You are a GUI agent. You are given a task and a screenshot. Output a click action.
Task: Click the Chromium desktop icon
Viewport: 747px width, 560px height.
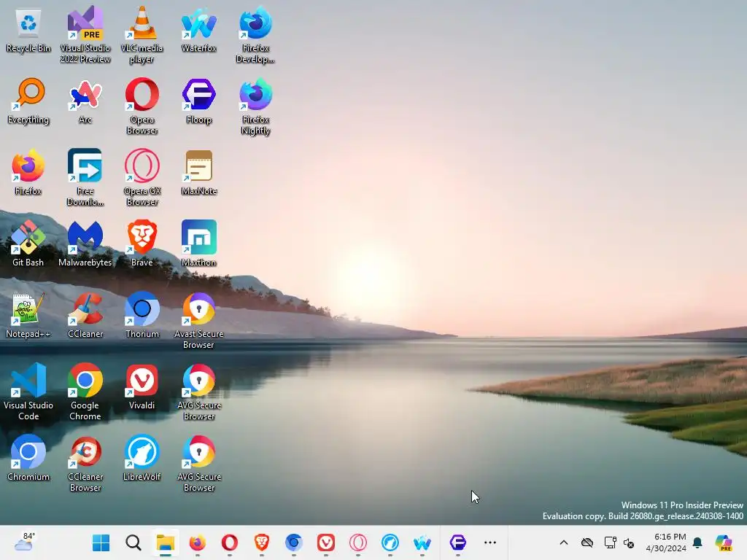pos(28,458)
